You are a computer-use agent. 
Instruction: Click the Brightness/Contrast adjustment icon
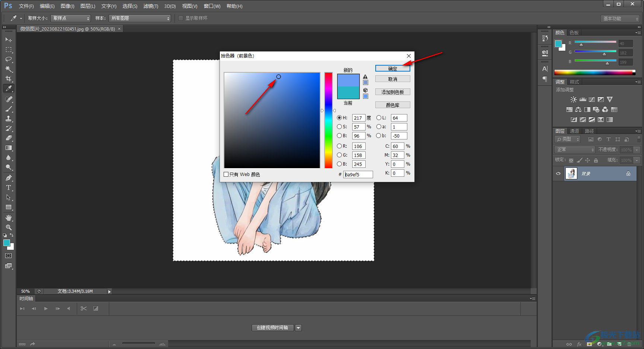click(574, 100)
